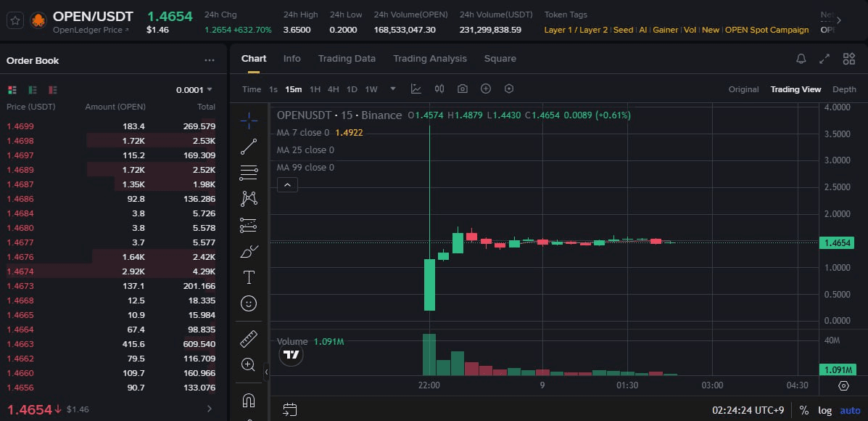Expand more time intervals dropdown
868x421 pixels.
click(393, 89)
